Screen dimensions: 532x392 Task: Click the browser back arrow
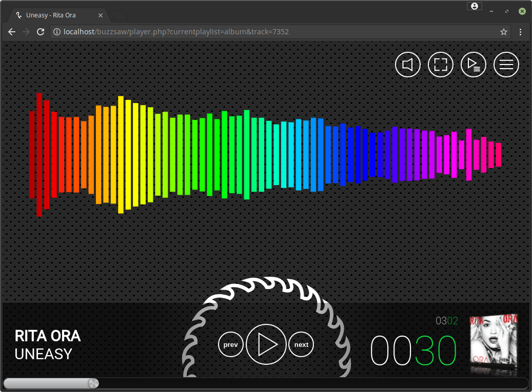pos(12,32)
